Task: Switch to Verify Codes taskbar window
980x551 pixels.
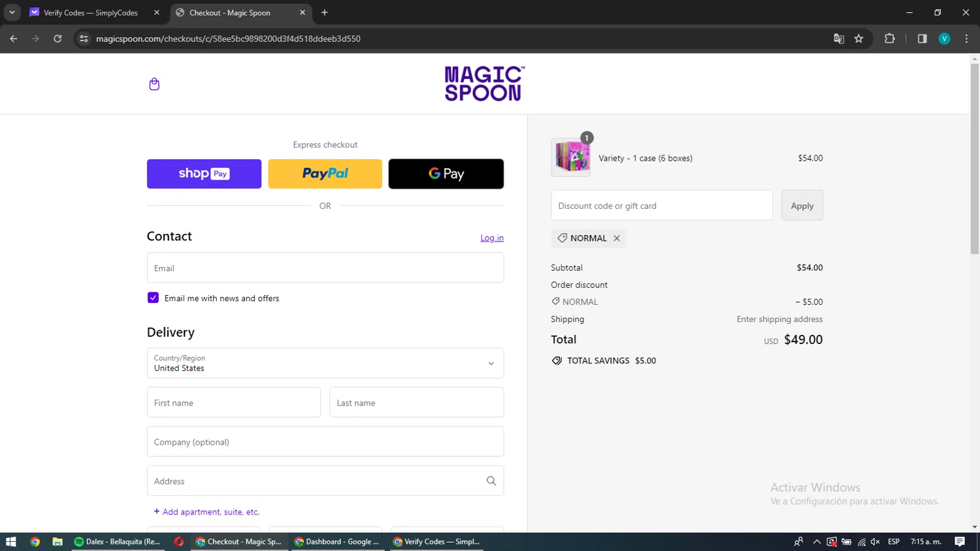Action: click(x=436, y=542)
